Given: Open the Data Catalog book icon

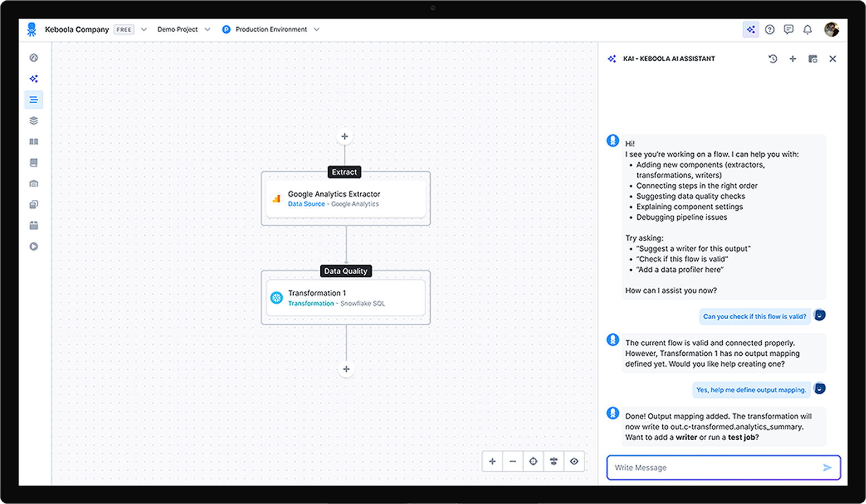Looking at the screenshot, I should click(34, 142).
